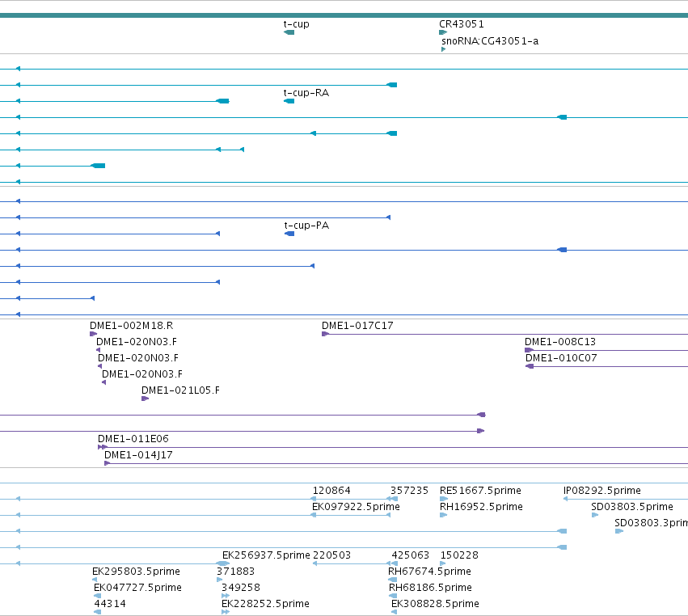Click the 349258 double arrow glyph
688x616 pixels.
coord(226,596)
